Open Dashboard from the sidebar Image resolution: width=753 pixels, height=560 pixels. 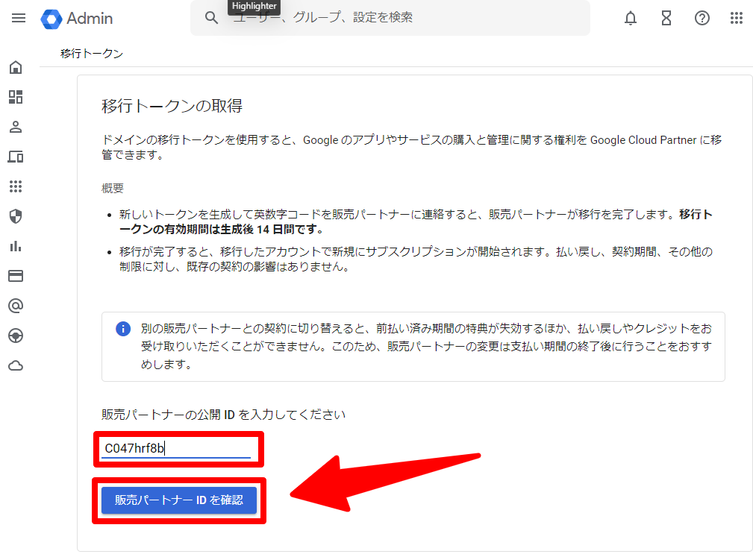click(x=16, y=97)
